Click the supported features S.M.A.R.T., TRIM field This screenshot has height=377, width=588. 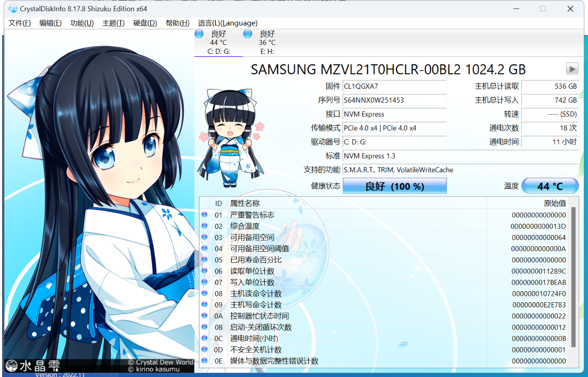pos(460,170)
